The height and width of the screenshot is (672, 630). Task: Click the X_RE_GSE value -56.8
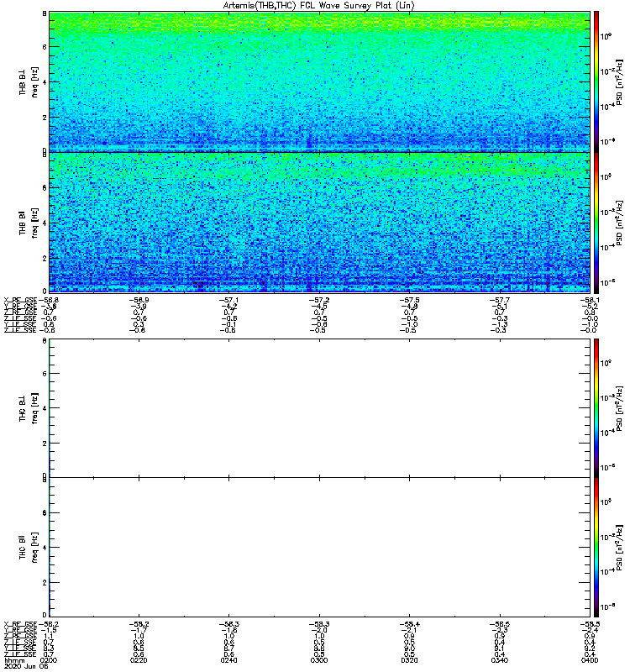pos(49,300)
